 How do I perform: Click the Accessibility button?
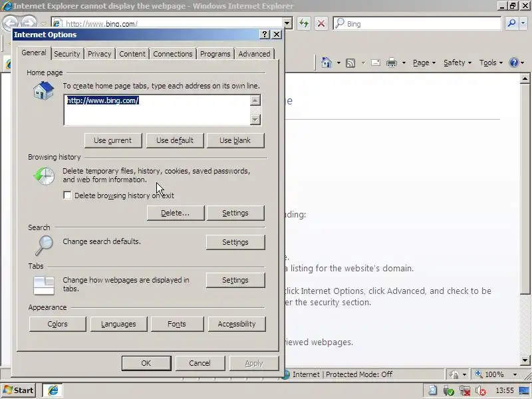point(237,324)
